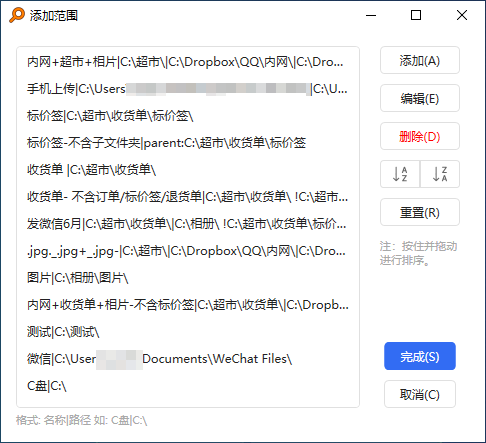The image size is (486, 443).
Task: Select the 图片|C:\相册\图片\ row
Action: (188, 278)
